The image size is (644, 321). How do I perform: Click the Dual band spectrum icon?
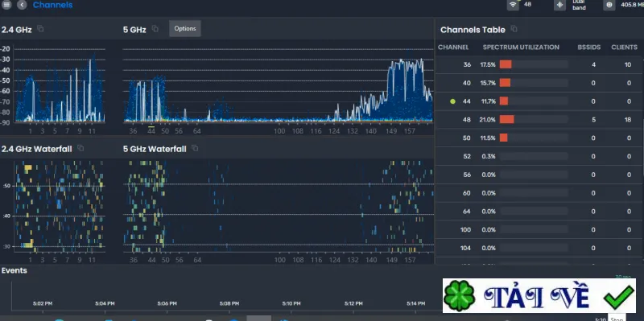(559, 5)
